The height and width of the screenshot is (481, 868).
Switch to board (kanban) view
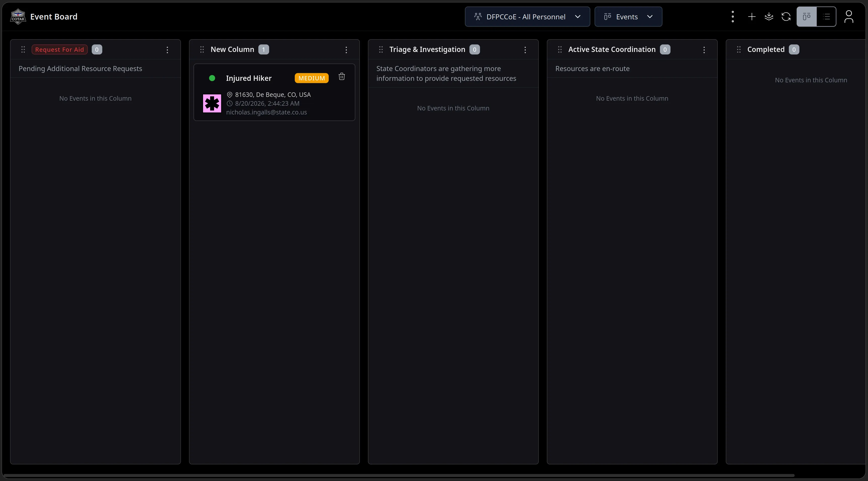point(806,17)
